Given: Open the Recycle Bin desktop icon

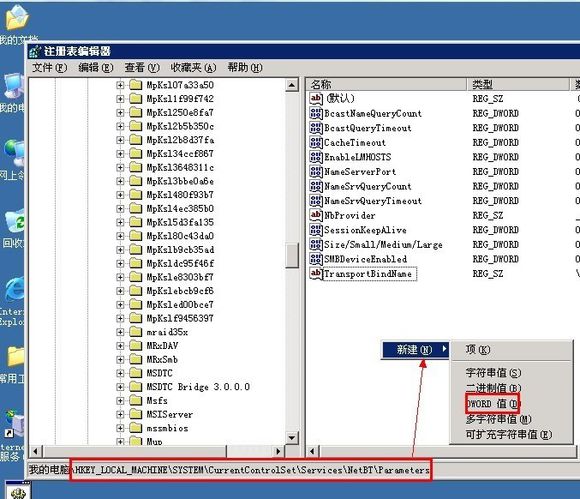Looking at the screenshot, I should tap(15, 221).
